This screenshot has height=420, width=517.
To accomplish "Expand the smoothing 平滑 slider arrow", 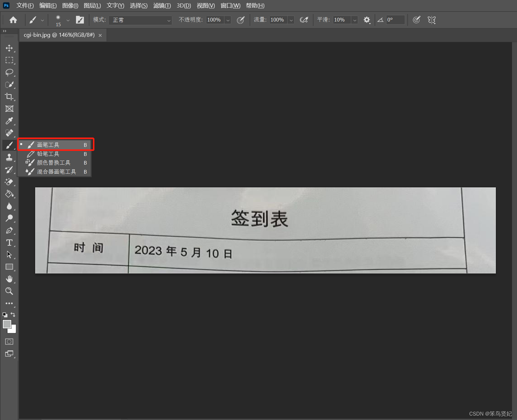I will click(x=355, y=20).
